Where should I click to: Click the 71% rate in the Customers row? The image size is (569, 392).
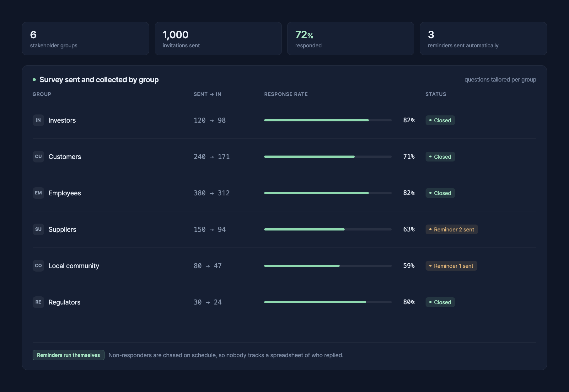tap(409, 156)
